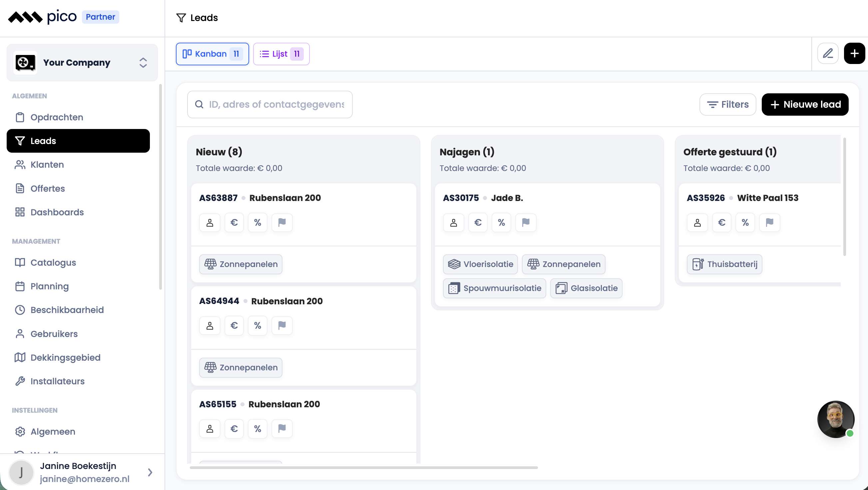Open the Vloerisolatie tag on AS30175
The height and width of the screenshot is (490, 868).
click(x=481, y=264)
